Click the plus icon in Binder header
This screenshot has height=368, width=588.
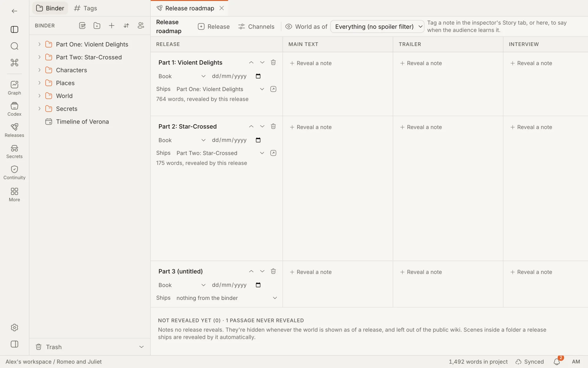point(111,26)
